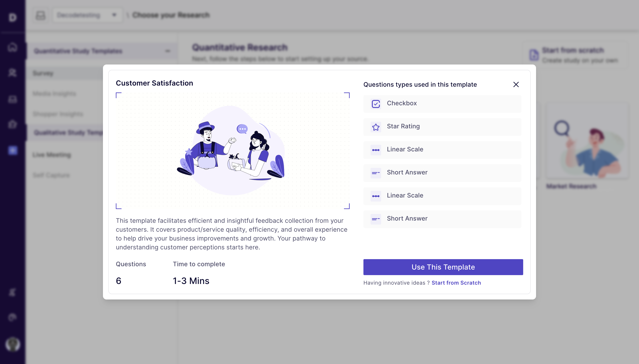Select the Star Rating star icon
This screenshot has height=364, width=639.
[x=376, y=127]
